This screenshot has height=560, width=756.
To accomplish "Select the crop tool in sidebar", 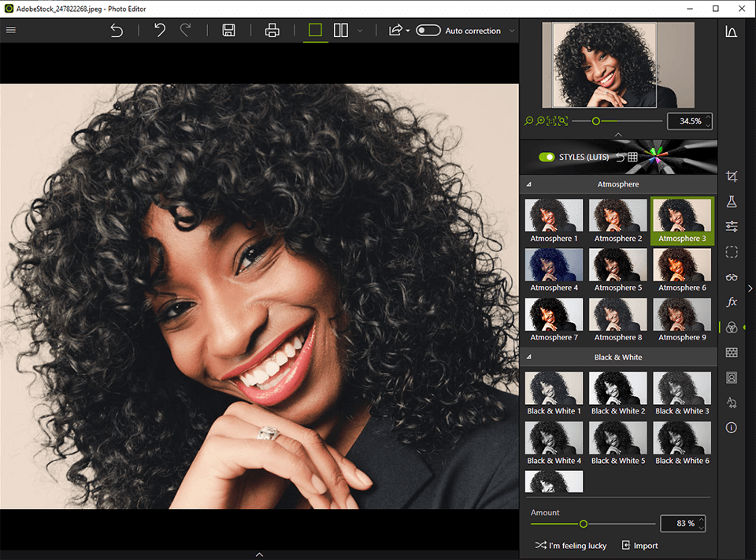I will point(732,177).
